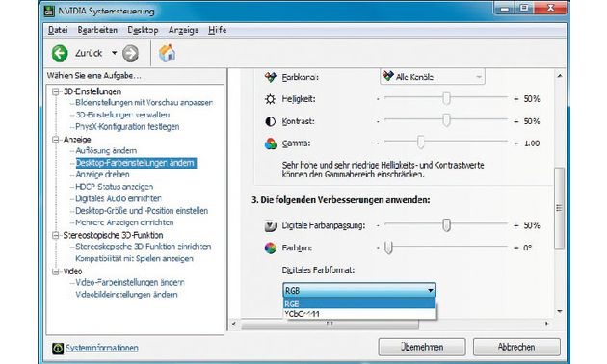Click the Übernehmen button
Screen dimensions: 607x364
tap(422, 347)
